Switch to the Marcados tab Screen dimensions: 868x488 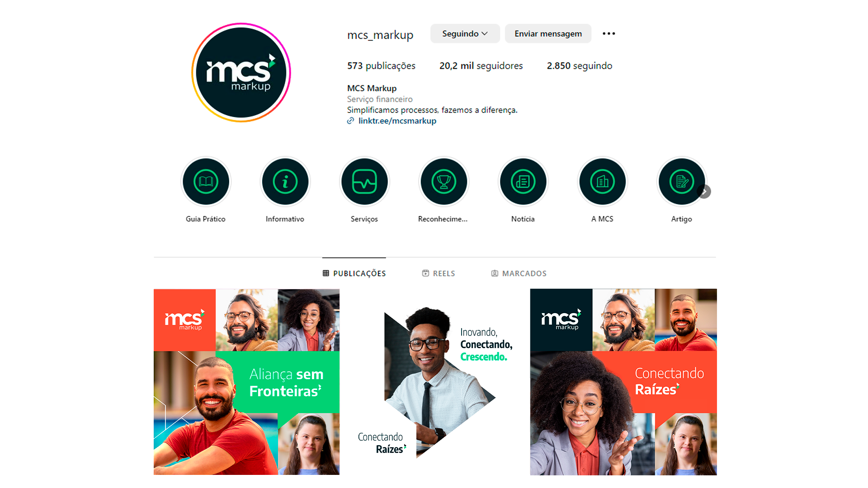pos(519,273)
